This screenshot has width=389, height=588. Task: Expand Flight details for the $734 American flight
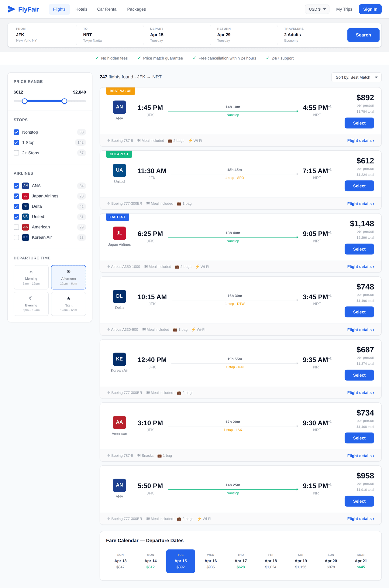point(360,456)
